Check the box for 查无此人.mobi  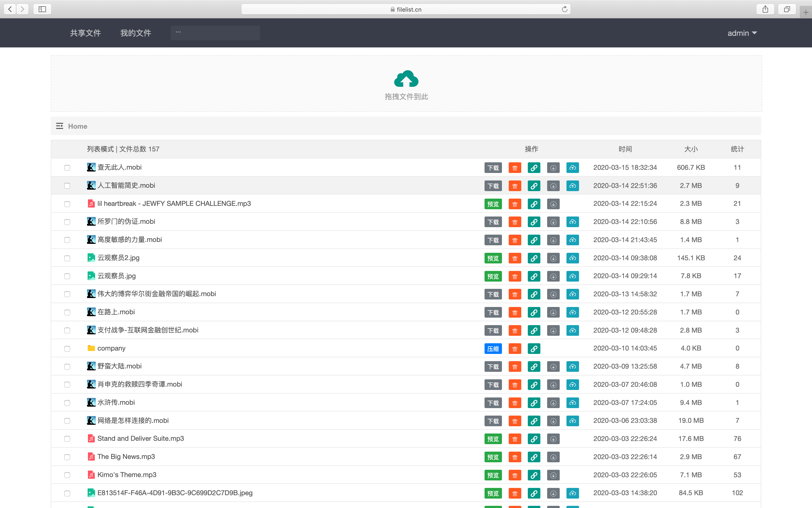point(67,168)
